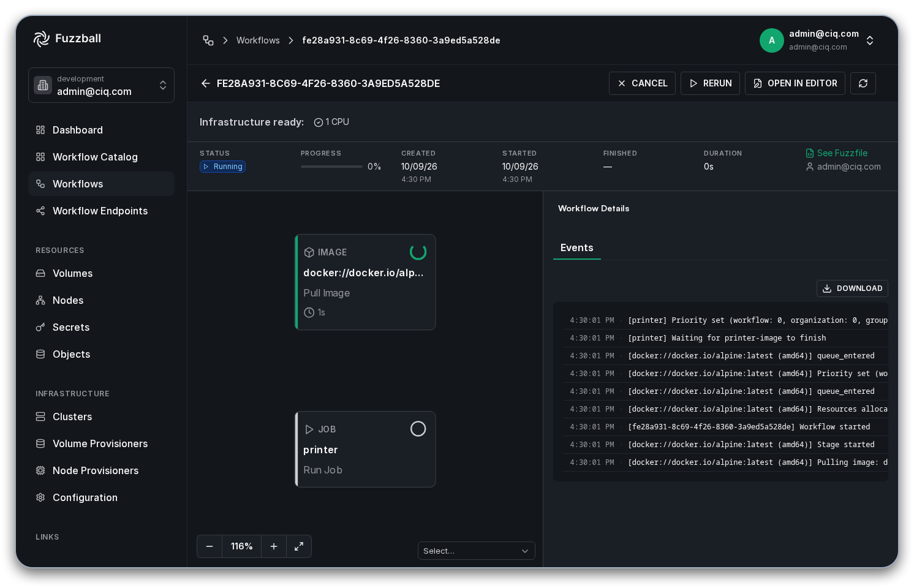This screenshot has height=588, width=914.
Task: Click the 'Workflow Details' heading
Action: tap(594, 209)
